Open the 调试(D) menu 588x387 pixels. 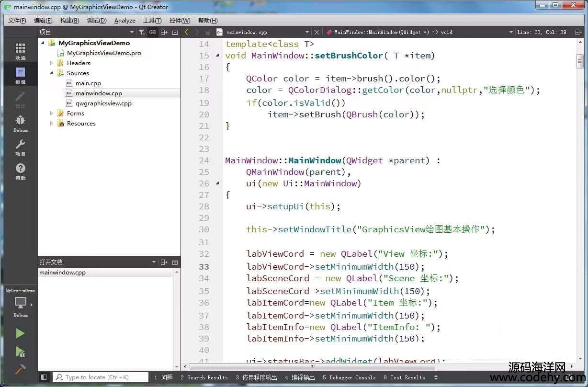97,21
